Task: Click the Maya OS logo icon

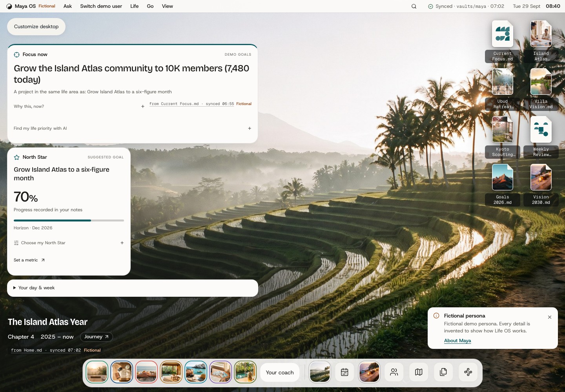Action: [x=9, y=6]
